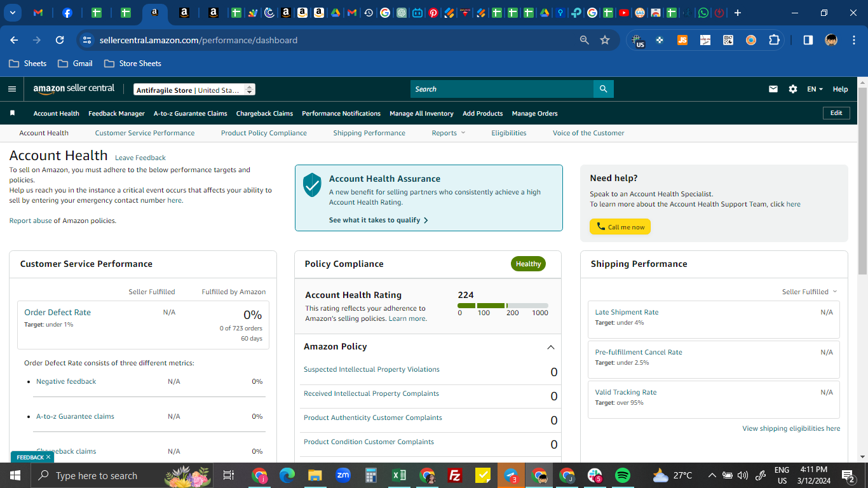Open the Voice of the Customer tab
Image resolution: width=868 pixels, height=488 pixels.
[588, 133]
